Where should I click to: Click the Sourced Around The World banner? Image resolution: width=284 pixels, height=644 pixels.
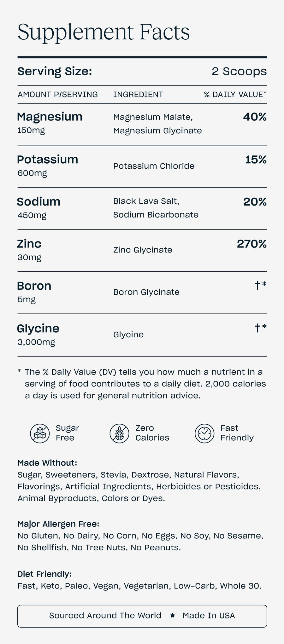tap(105, 615)
